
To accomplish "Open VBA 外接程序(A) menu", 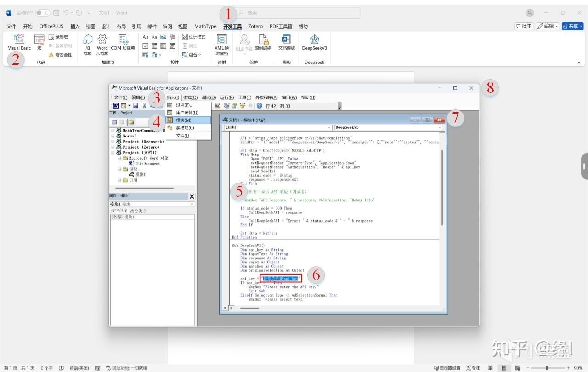I will (x=266, y=97).
